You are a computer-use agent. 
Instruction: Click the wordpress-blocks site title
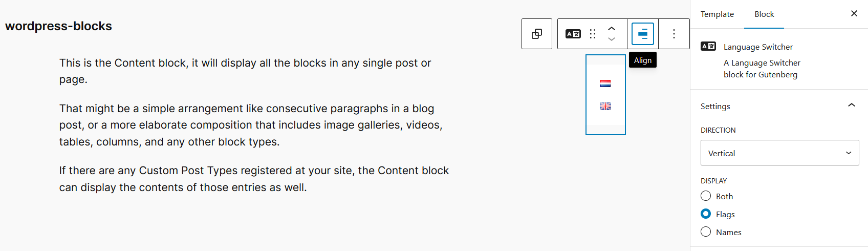tap(58, 26)
